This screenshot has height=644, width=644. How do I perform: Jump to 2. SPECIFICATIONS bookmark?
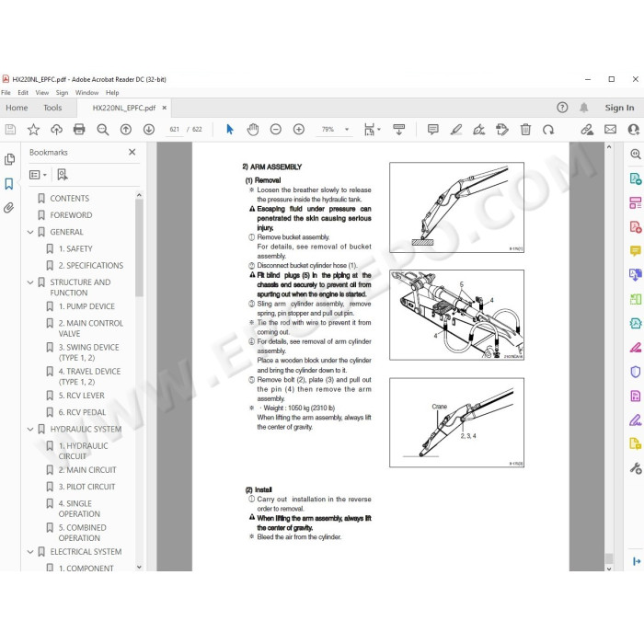(x=91, y=266)
